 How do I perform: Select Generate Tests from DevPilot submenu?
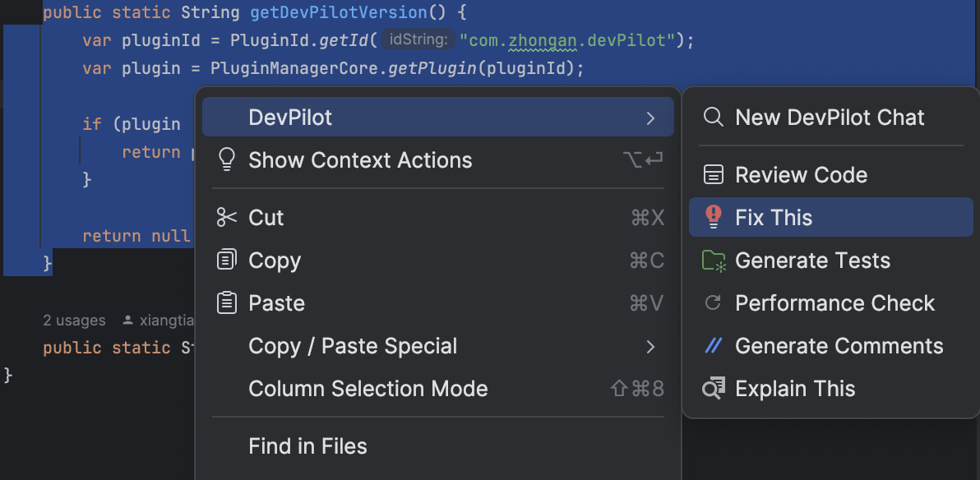pyautogui.click(x=812, y=261)
